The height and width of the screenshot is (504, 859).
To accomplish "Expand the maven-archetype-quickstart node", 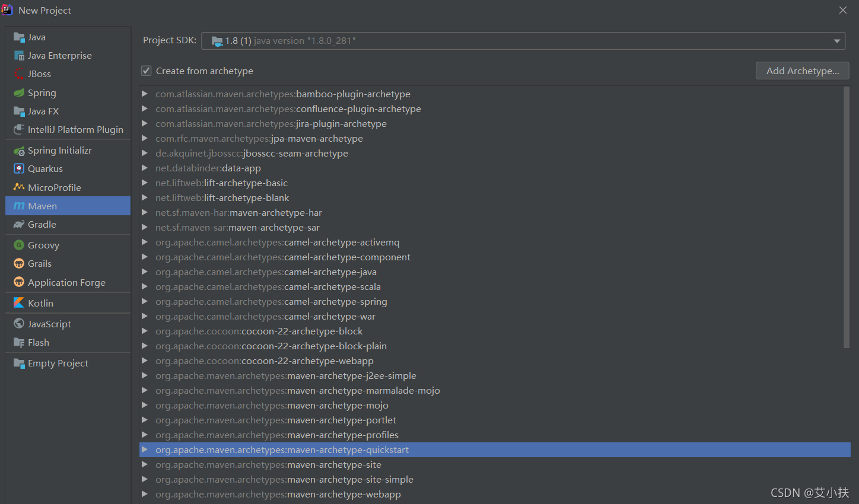I will pos(144,449).
